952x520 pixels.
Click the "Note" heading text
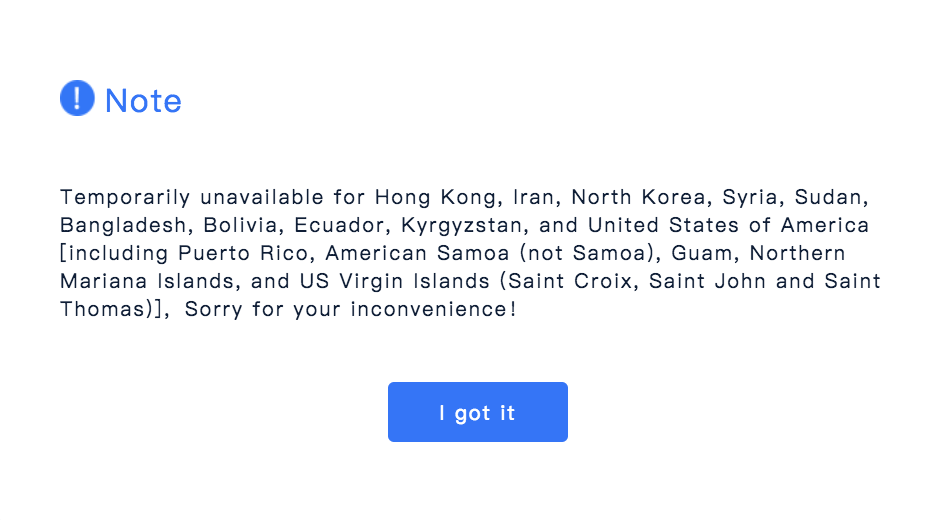tap(143, 101)
